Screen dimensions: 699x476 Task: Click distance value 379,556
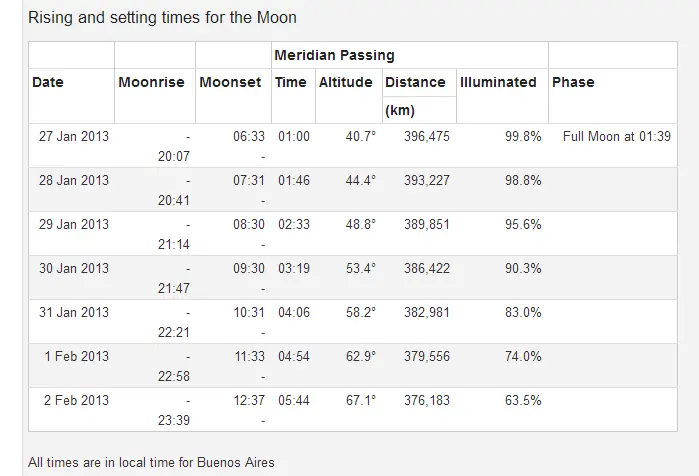coord(427,357)
